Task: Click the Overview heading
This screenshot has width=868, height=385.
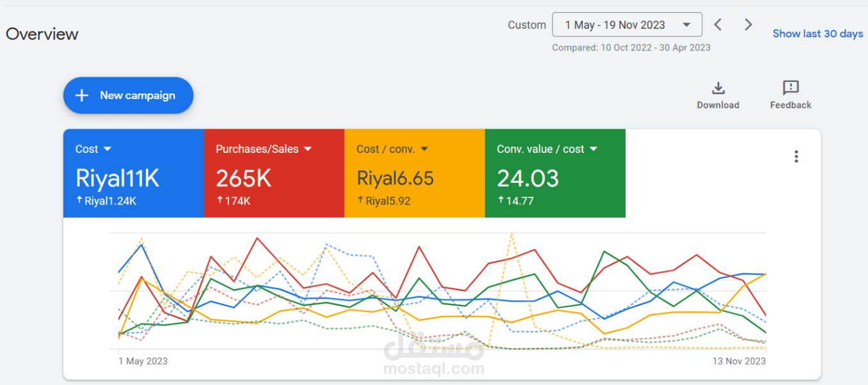Action: 42,34
